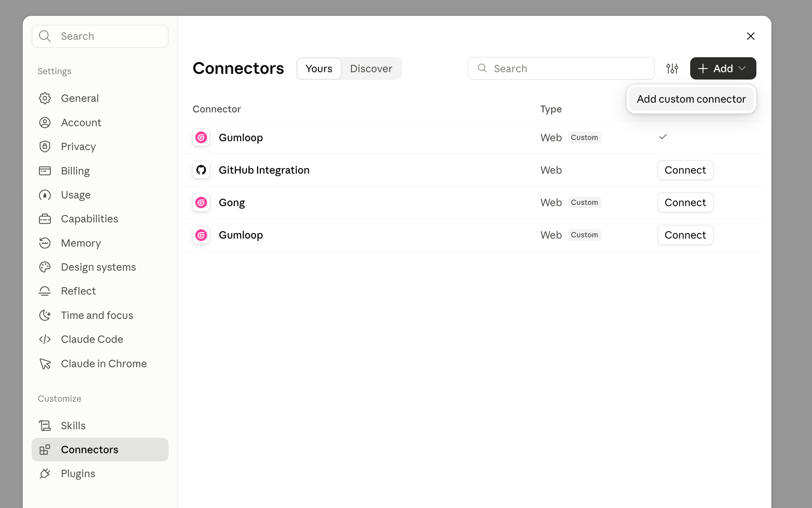This screenshot has width=812, height=508.
Task: Click the Gong connector logo
Action: click(201, 202)
